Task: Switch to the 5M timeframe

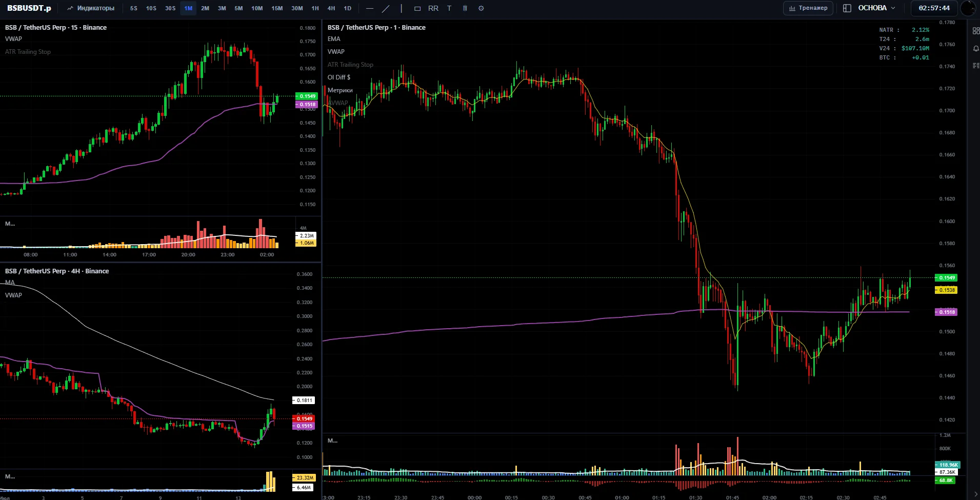Action: click(239, 8)
